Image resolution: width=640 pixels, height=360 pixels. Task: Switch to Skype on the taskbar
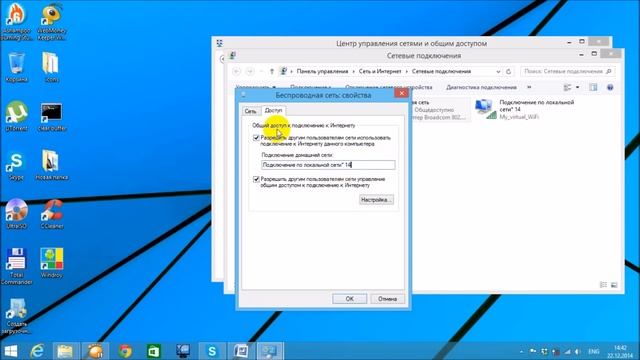[212, 351]
